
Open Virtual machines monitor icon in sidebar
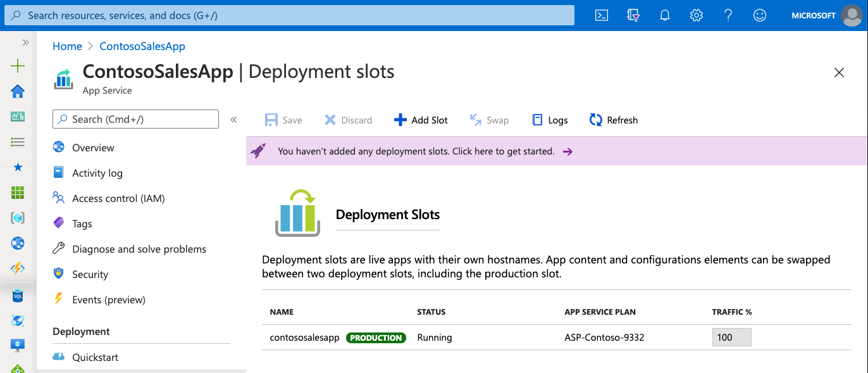coord(18,345)
